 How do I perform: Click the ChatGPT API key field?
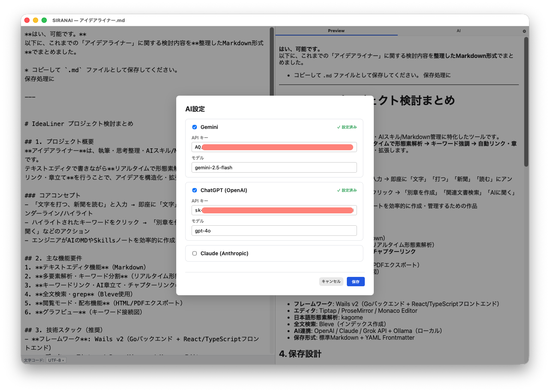click(x=274, y=210)
